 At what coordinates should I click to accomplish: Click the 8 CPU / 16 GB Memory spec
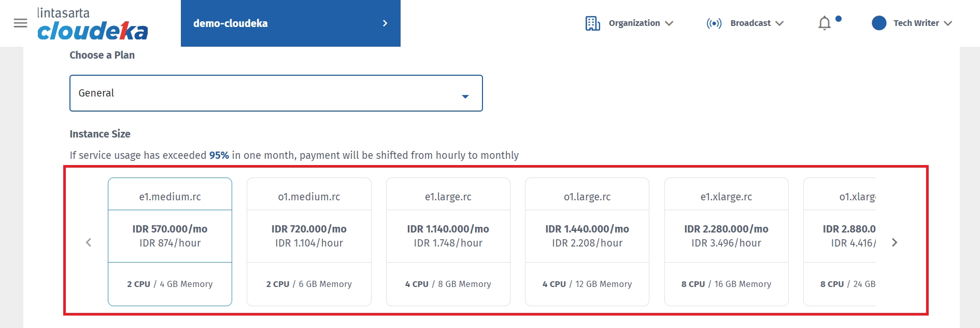pyautogui.click(x=726, y=284)
